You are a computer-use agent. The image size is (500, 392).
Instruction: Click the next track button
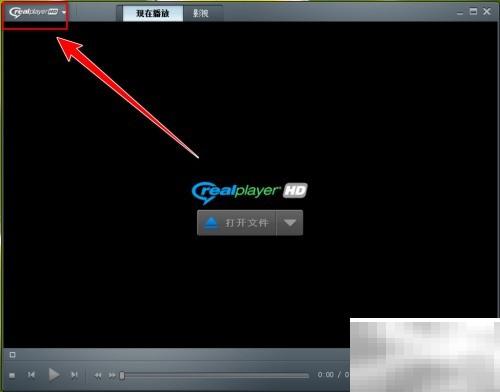pos(74,375)
